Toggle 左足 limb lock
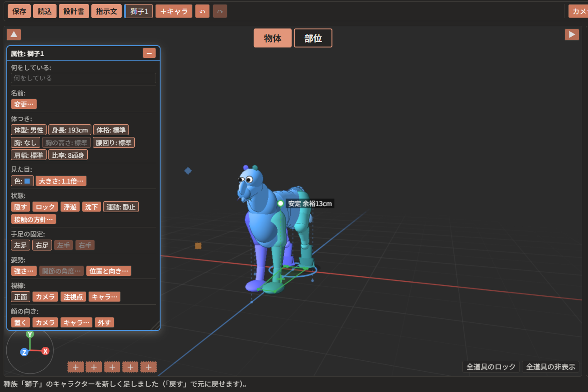 pos(20,246)
